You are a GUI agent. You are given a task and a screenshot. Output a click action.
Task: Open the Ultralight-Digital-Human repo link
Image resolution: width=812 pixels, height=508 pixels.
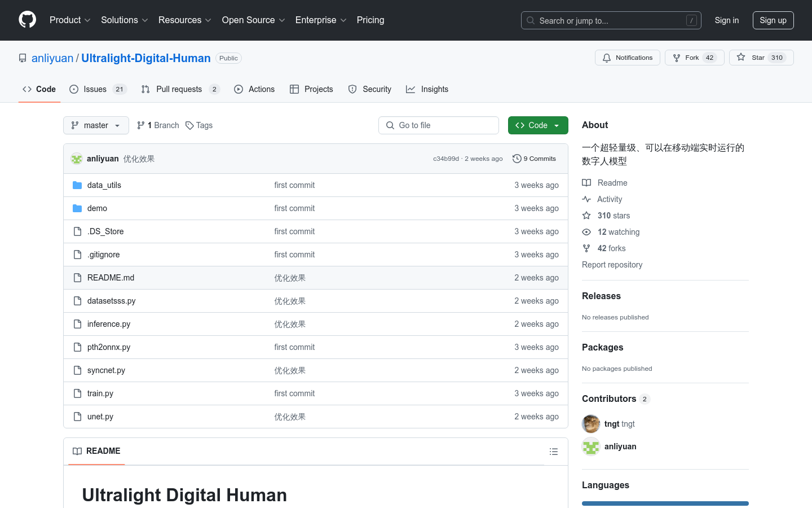coord(146,58)
